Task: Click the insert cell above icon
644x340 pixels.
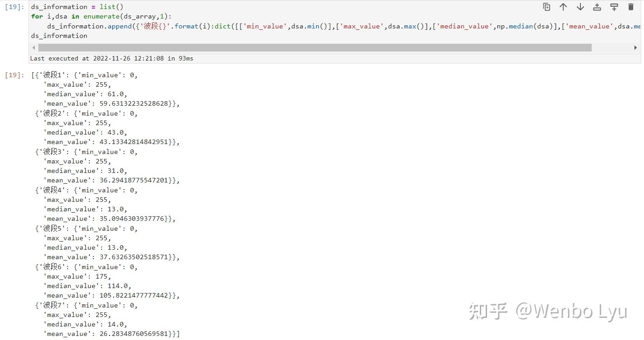Action: tap(597, 7)
